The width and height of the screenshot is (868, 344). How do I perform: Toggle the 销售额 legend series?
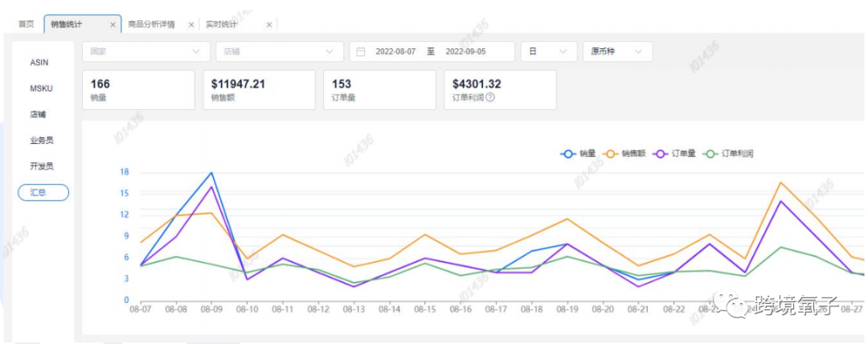[623, 154]
